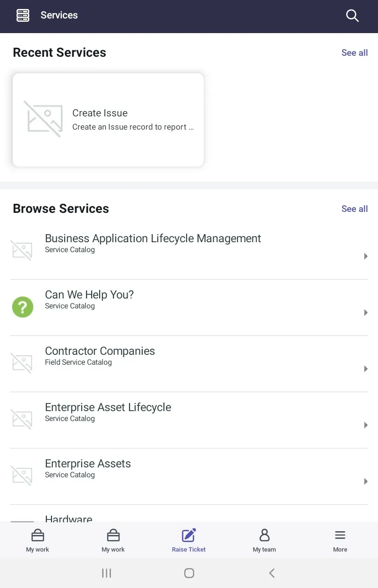
Task: Tap the Services server-stack icon in header
Action: (23, 16)
